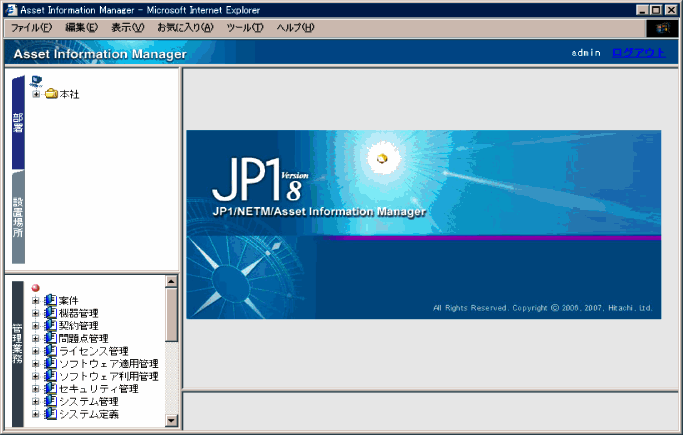Open the ツール(T) menu

tap(245, 28)
